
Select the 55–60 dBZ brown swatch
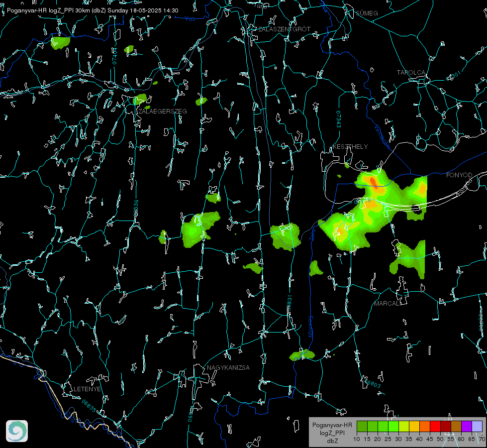pyautogui.click(x=456, y=426)
